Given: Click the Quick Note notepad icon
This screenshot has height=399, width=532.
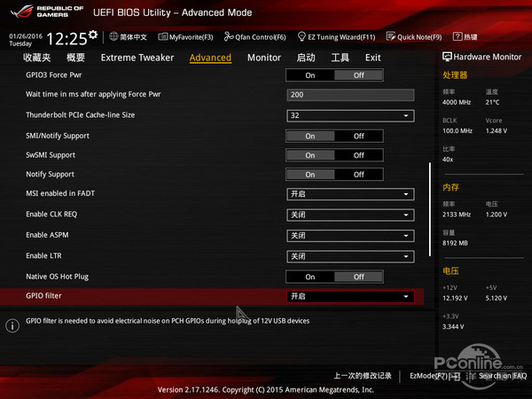Looking at the screenshot, I should 391,36.
